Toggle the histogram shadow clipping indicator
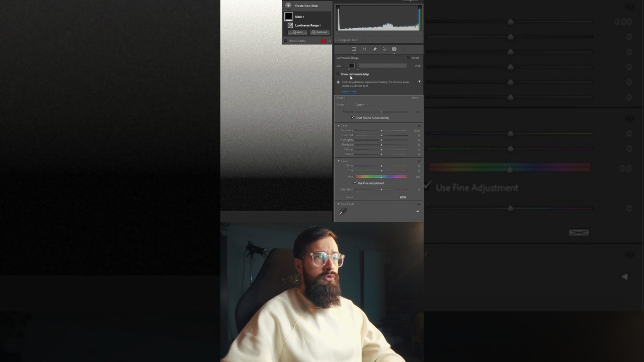The height and width of the screenshot is (362, 644). [338, 7]
